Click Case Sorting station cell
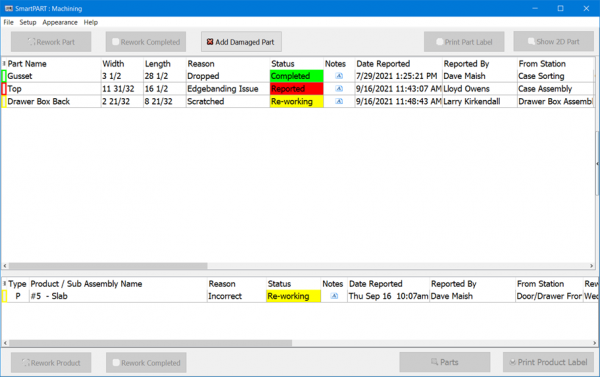Viewport: 600px width, 377px height. 556,76
